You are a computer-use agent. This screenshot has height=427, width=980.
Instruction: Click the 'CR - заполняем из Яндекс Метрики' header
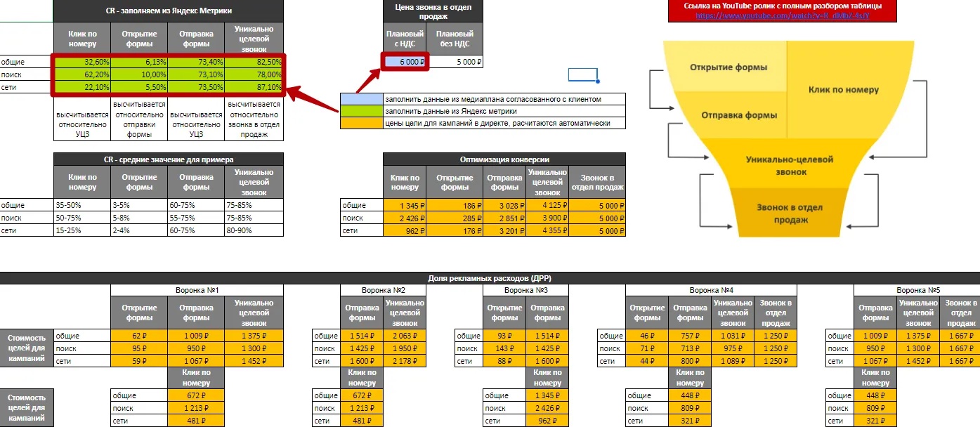(x=169, y=11)
